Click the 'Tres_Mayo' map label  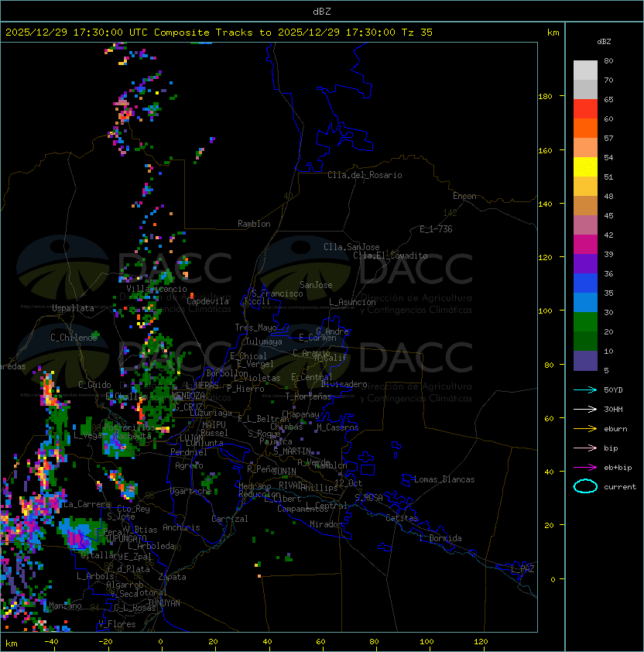pyautogui.click(x=255, y=328)
